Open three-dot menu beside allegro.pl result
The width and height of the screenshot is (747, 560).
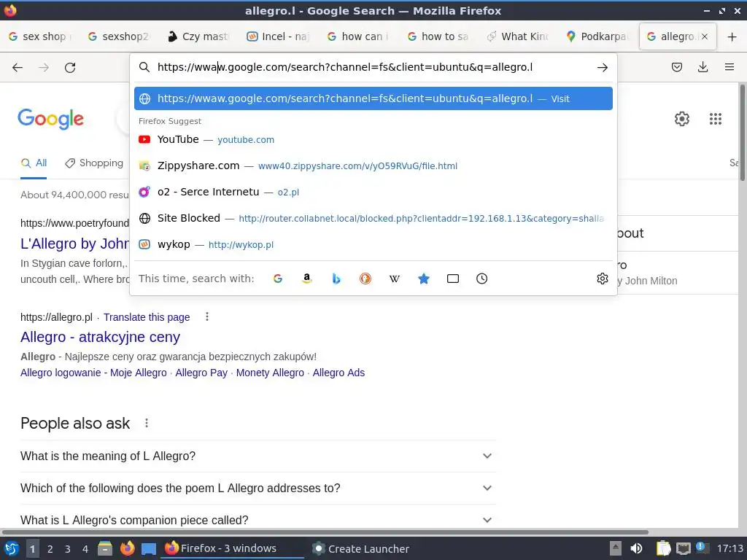click(206, 316)
